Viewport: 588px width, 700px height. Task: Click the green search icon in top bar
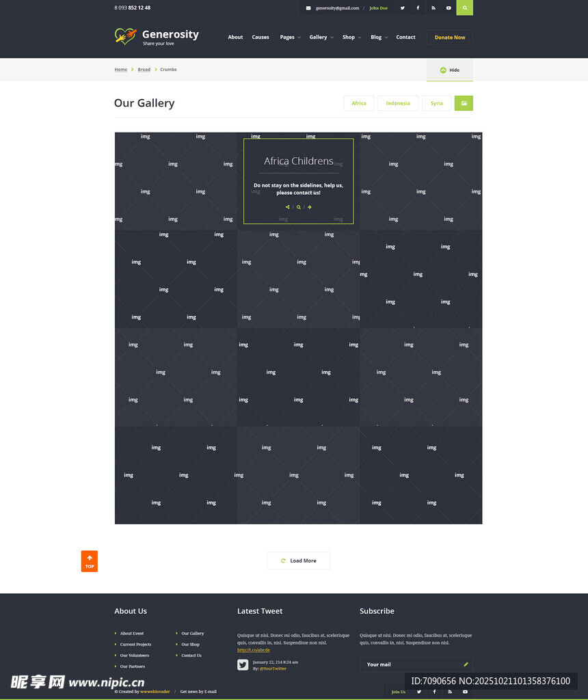464,8
